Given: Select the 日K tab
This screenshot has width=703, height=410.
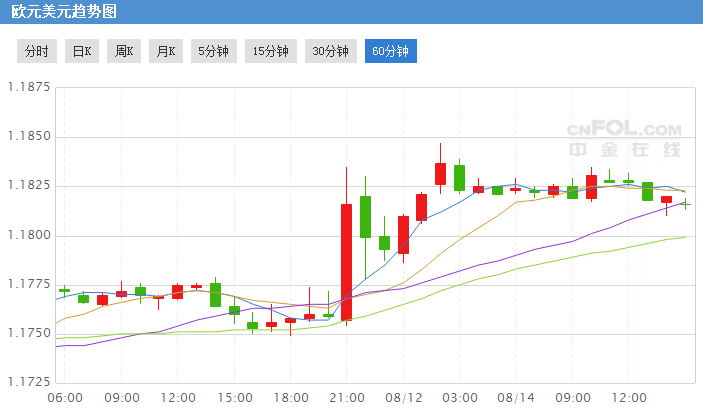Looking at the screenshot, I should coord(82,51).
